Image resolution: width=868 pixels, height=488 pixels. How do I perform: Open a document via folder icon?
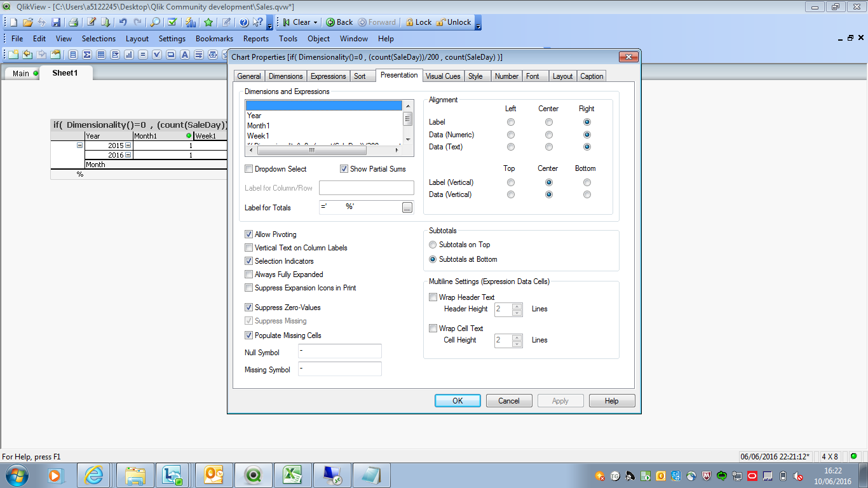click(x=27, y=22)
